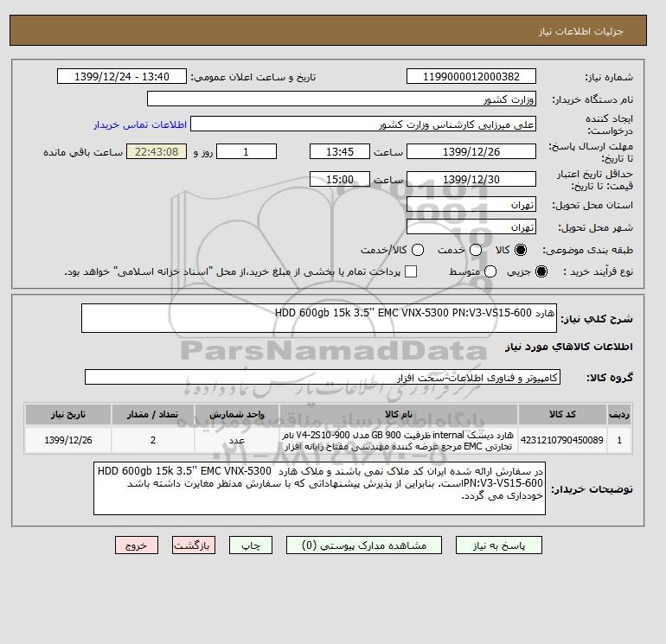Select the کالا radio button
The image size is (666, 644).
pos(521,250)
